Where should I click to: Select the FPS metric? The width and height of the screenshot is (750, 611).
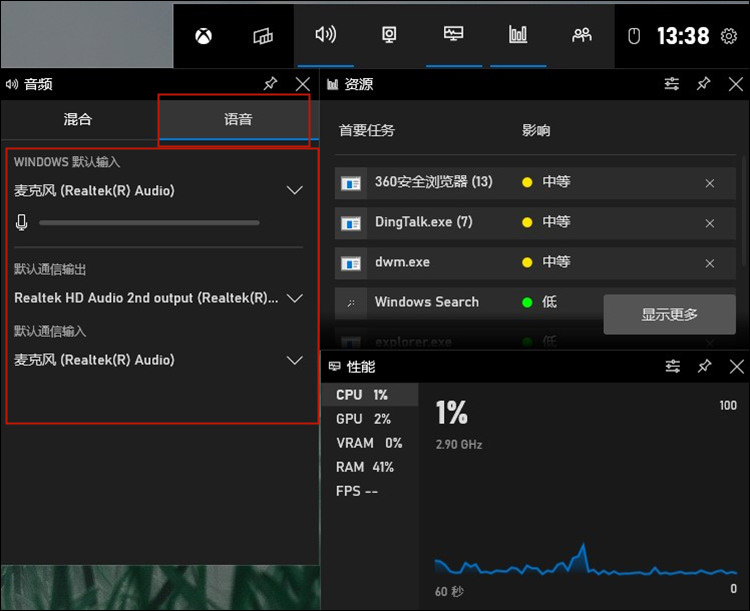click(x=370, y=491)
